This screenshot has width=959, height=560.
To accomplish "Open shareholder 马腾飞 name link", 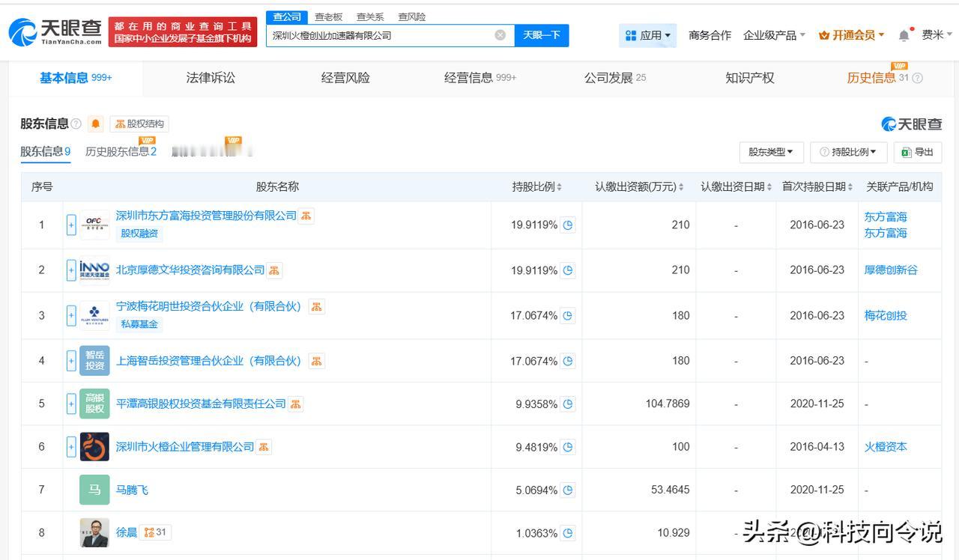I will coord(132,490).
